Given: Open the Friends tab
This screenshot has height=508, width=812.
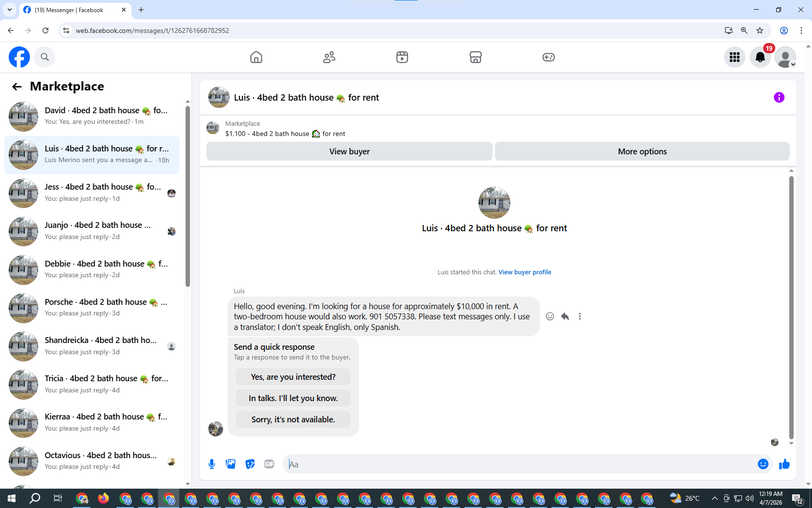Looking at the screenshot, I should point(329,57).
